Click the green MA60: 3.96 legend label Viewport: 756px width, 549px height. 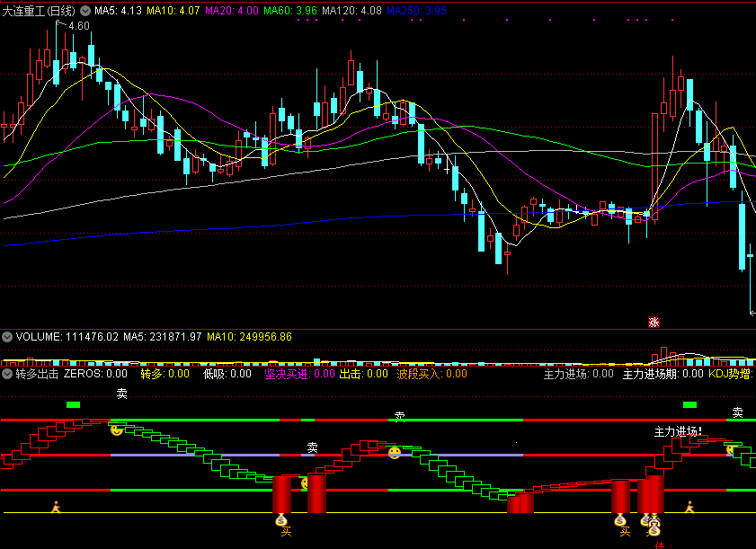click(x=290, y=11)
